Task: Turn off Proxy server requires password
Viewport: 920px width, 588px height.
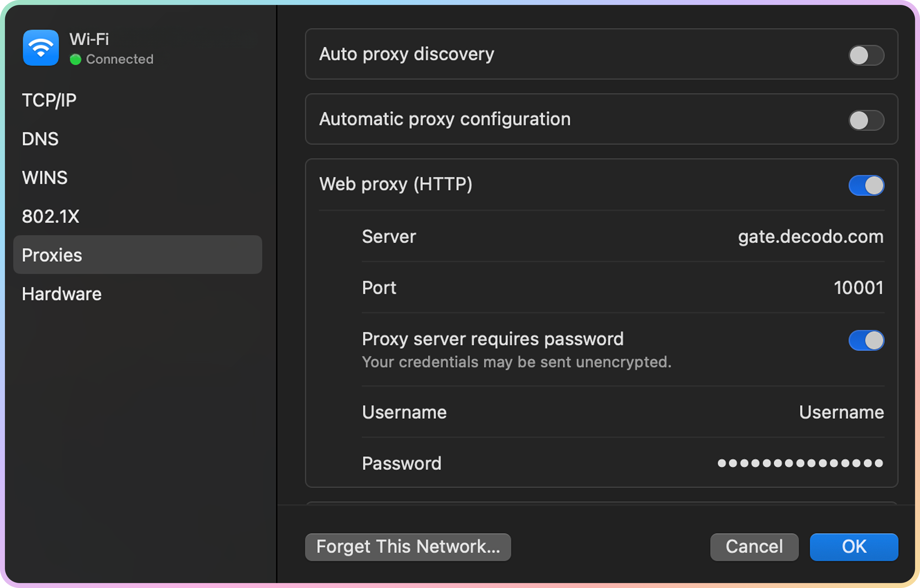Action: (x=866, y=340)
